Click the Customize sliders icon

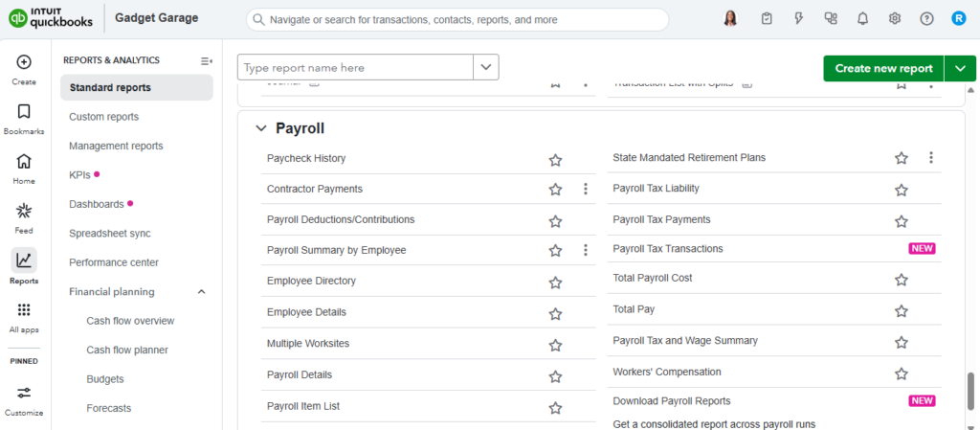tap(24, 393)
